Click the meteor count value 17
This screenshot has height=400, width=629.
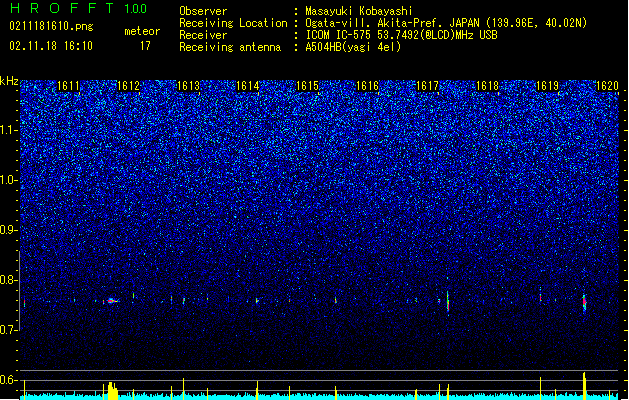tap(145, 46)
